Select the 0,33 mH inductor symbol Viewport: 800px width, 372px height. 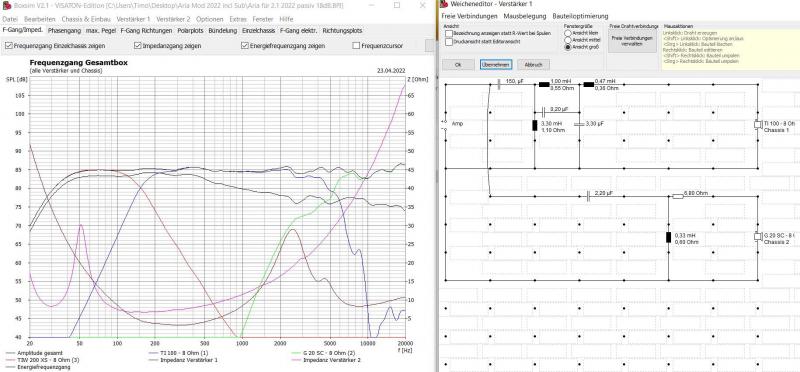pyautogui.click(x=669, y=237)
